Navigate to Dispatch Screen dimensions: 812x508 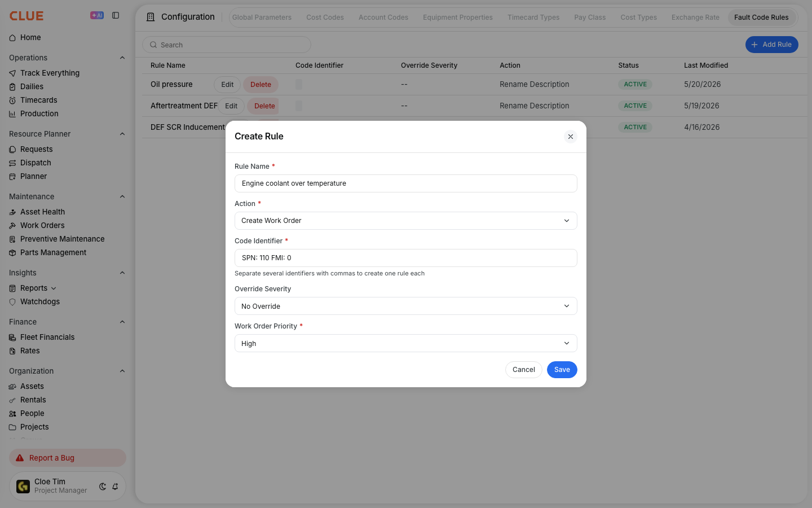coord(36,163)
